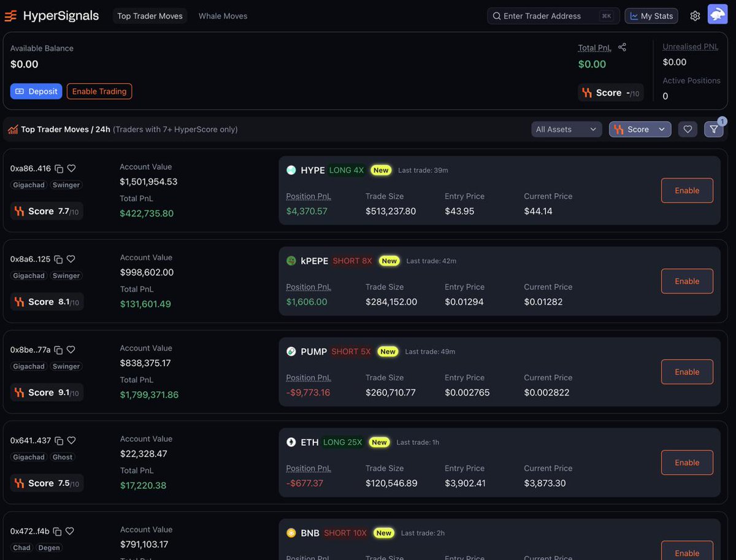Image resolution: width=736 pixels, height=560 pixels.
Task: Switch to Whale Moves tab
Action: coord(223,16)
